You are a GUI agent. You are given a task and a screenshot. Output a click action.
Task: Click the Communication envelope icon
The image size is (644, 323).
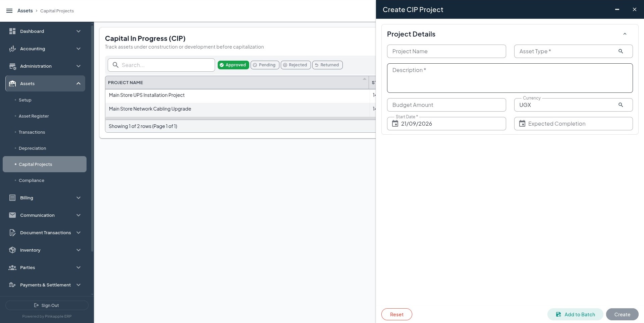pos(12,215)
